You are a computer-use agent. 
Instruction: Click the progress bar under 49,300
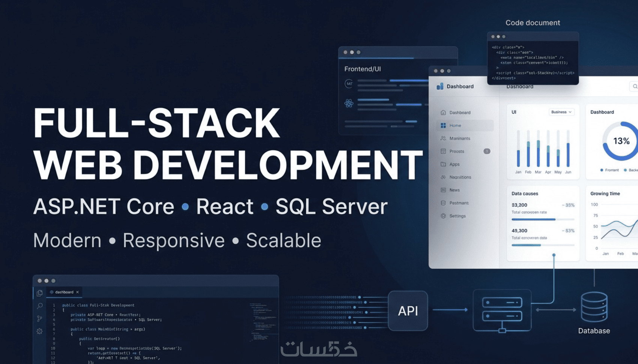point(543,245)
